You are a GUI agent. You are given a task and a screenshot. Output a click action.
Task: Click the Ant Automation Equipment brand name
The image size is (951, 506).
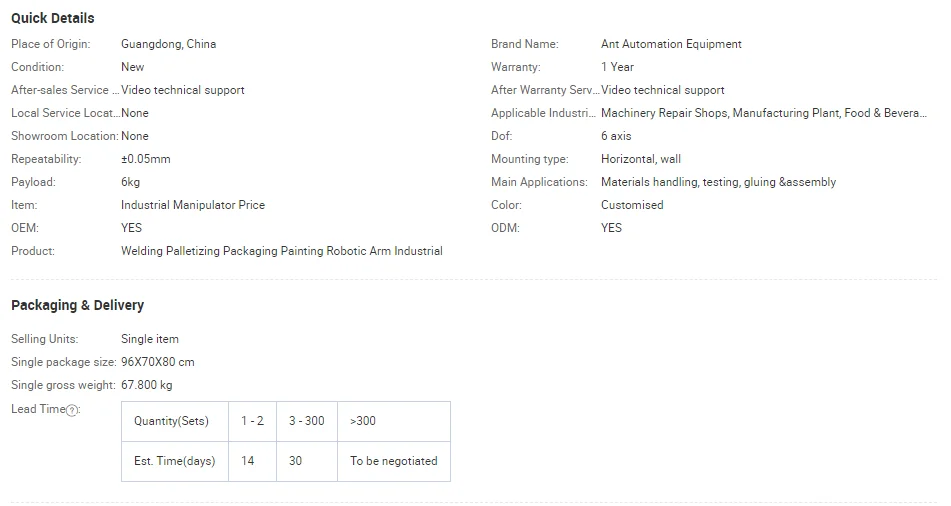click(x=671, y=44)
